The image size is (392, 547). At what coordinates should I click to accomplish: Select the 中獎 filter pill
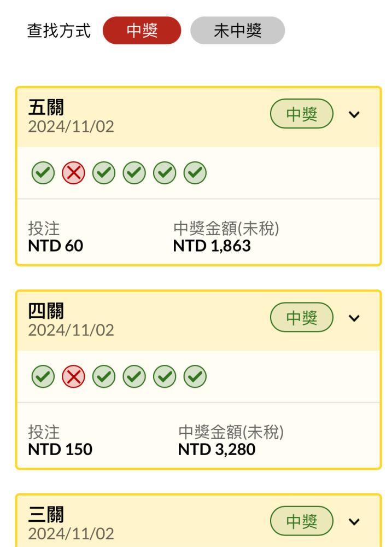tap(142, 30)
